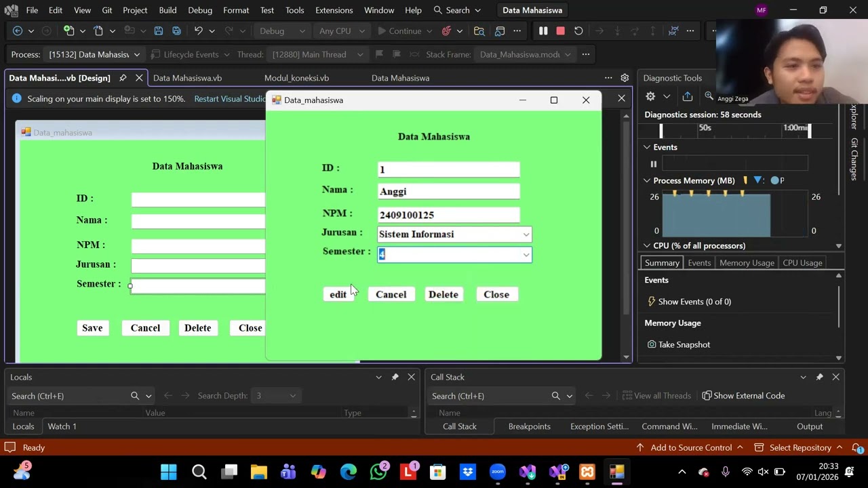
Task: Switch to the Modul_koneksi.vb tab
Action: (296, 78)
